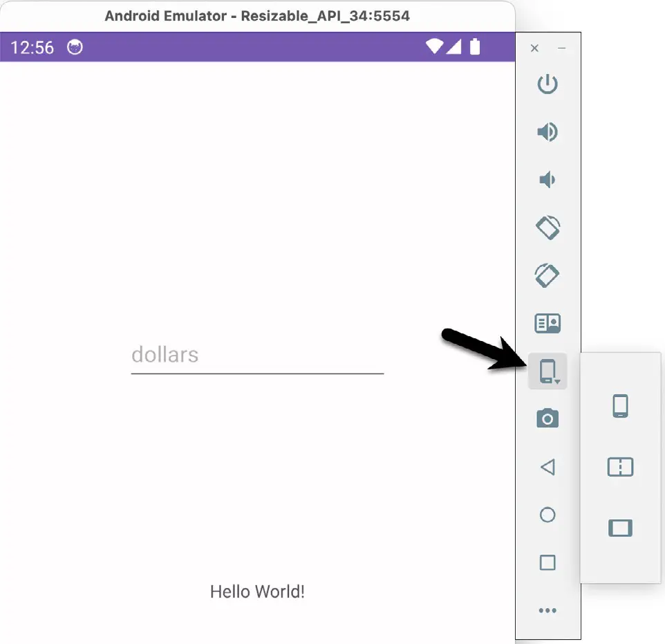Click the 12:56 clock in status bar
Screen dimensions: 665x644
coord(32,48)
